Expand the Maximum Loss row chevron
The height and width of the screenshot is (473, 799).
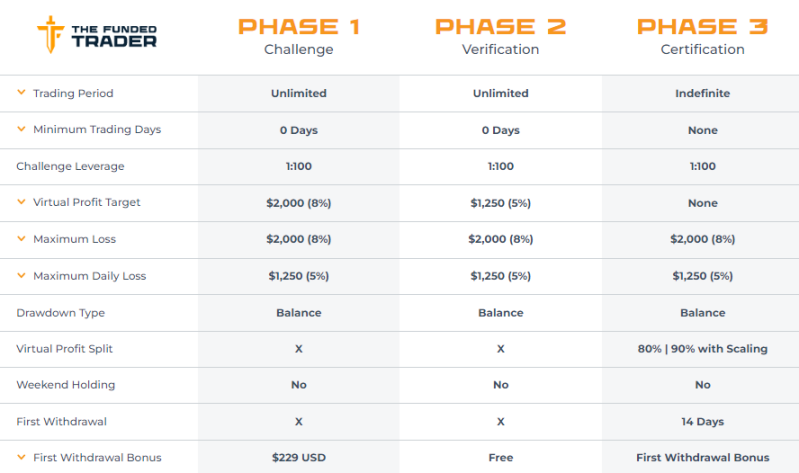[x=21, y=239]
